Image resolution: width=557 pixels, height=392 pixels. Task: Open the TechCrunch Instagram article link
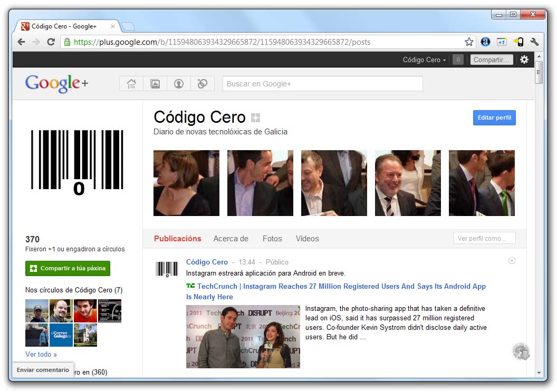pos(335,291)
